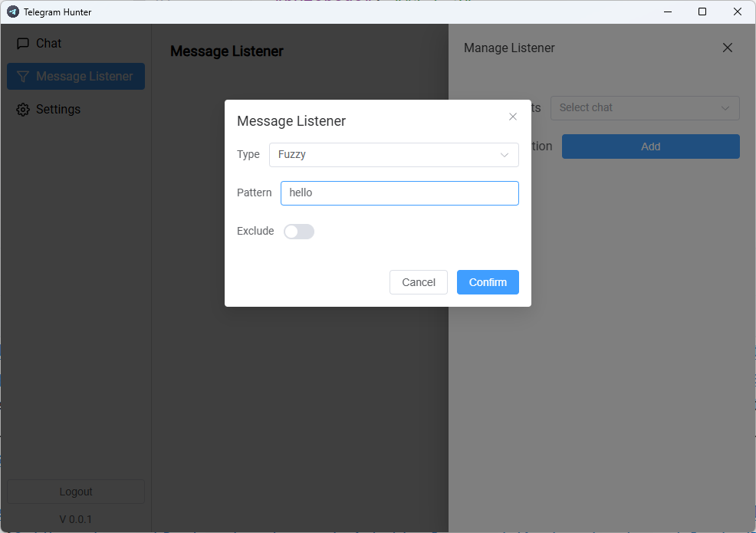Click the Message Listener dialog title
This screenshot has height=533, width=756.
(x=291, y=121)
